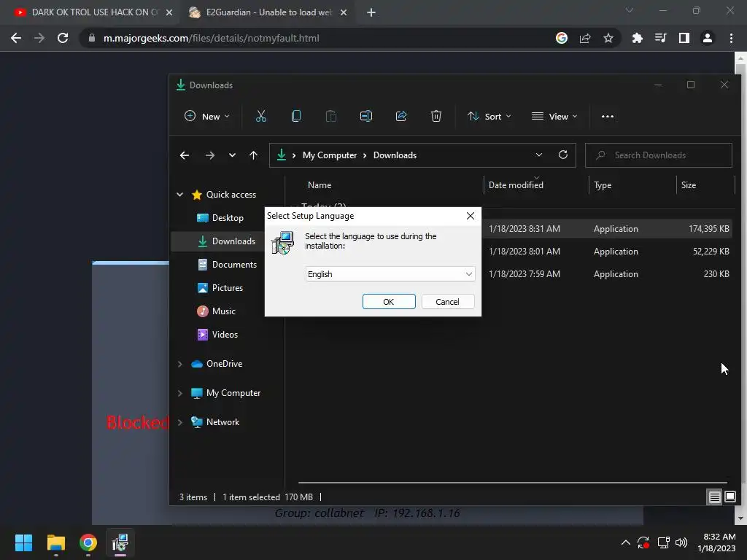Open the View dropdown menu
Image resolution: width=747 pixels, height=560 pixels.
click(x=554, y=116)
